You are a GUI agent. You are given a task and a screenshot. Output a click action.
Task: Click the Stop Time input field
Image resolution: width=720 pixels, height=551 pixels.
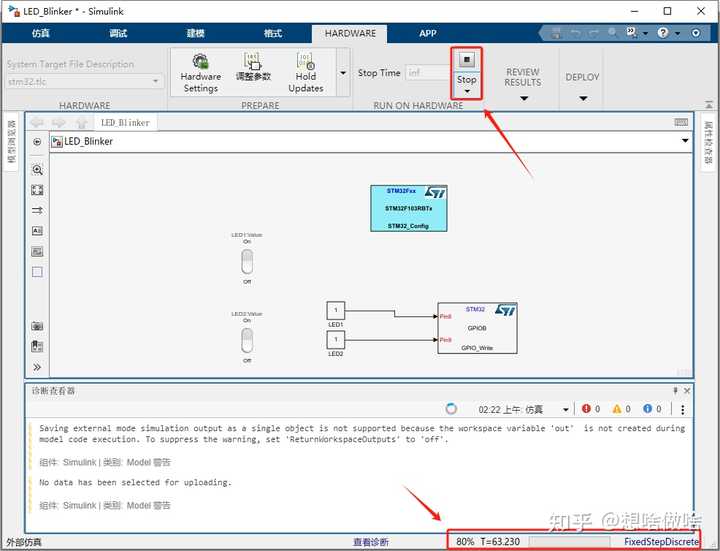click(428, 73)
